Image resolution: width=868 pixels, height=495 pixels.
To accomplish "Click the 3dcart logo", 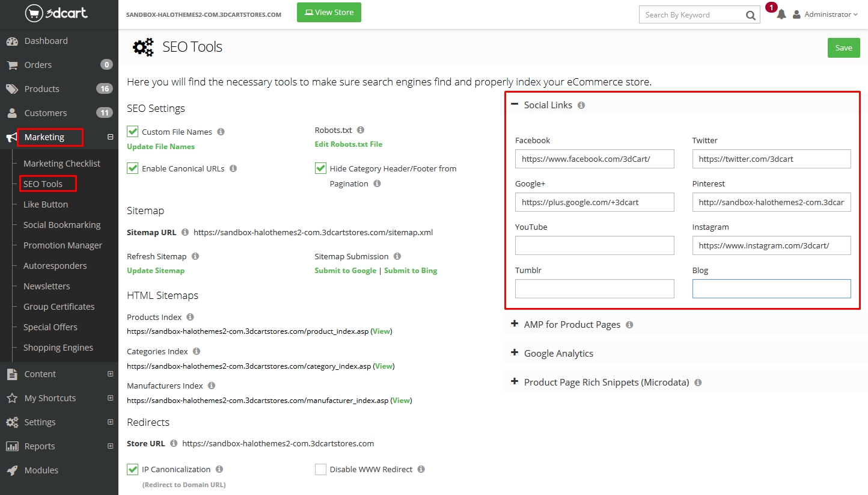I will 56,13.
